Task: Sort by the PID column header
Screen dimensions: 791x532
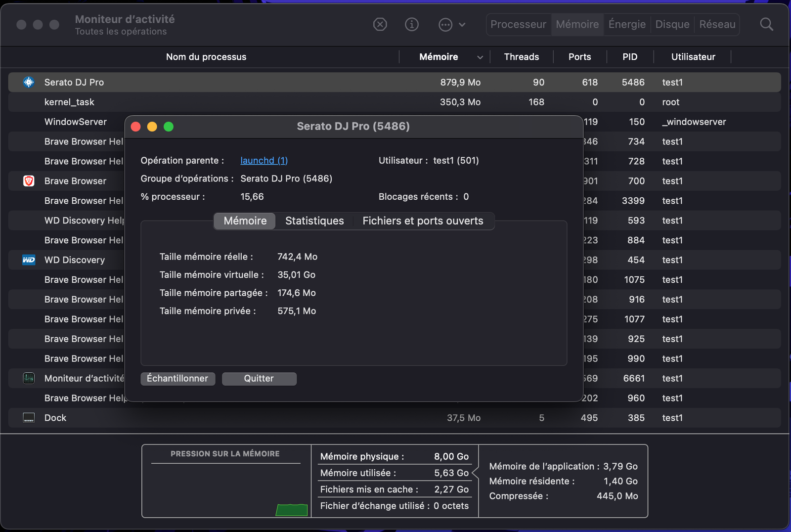Action: click(630, 57)
